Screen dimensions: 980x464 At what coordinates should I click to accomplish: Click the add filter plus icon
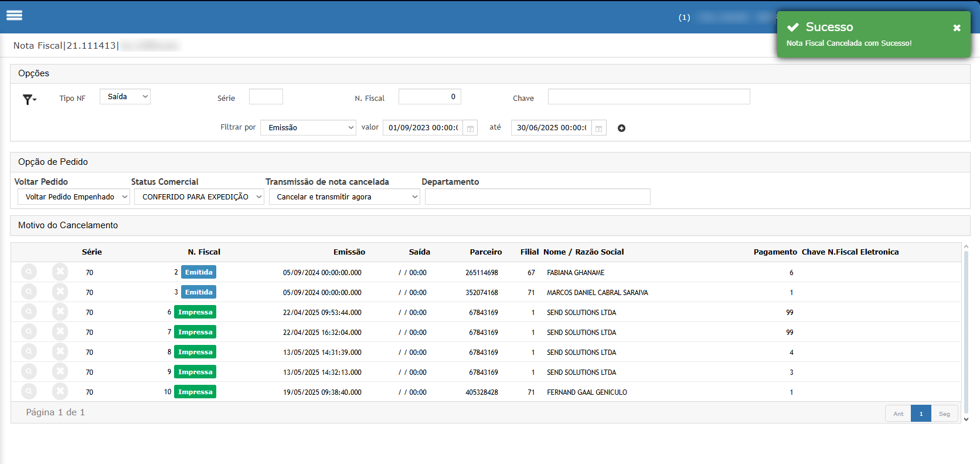[x=621, y=128]
